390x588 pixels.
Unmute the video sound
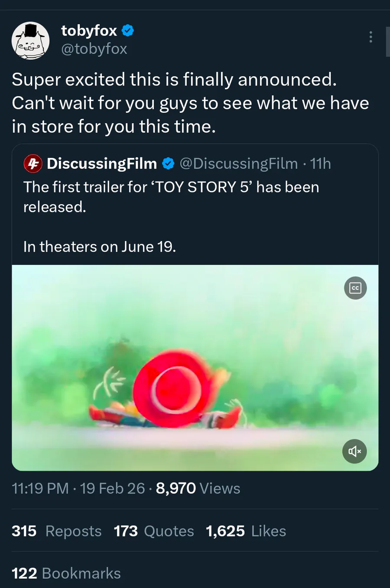pyautogui.click(x=354, y=451)
